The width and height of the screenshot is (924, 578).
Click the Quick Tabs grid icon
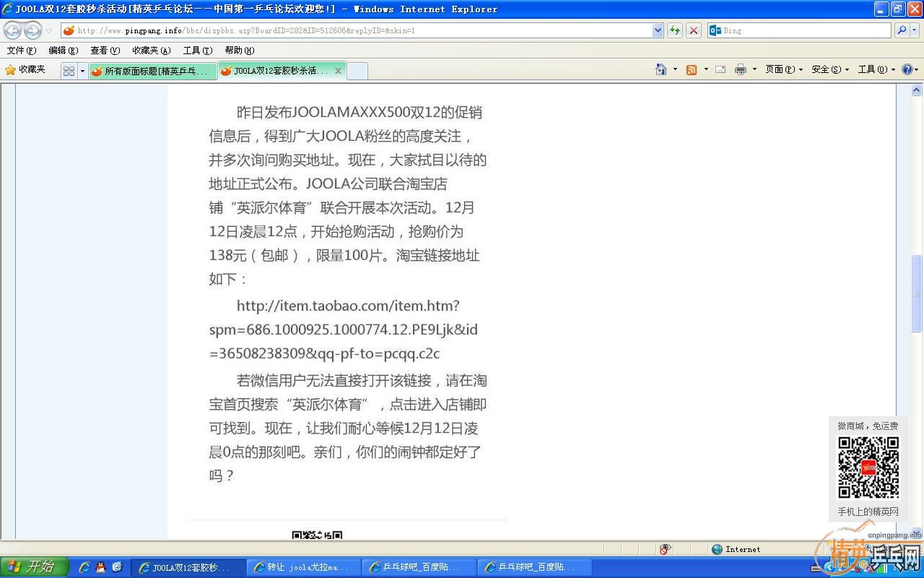pos(69,71)
